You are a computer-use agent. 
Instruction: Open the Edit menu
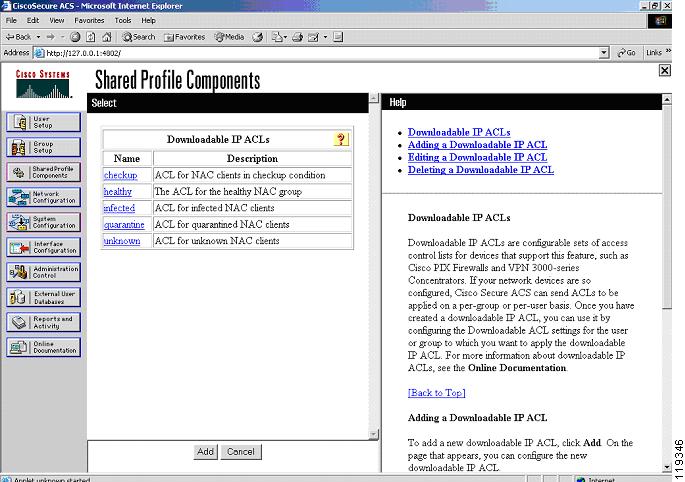[33, 20]
